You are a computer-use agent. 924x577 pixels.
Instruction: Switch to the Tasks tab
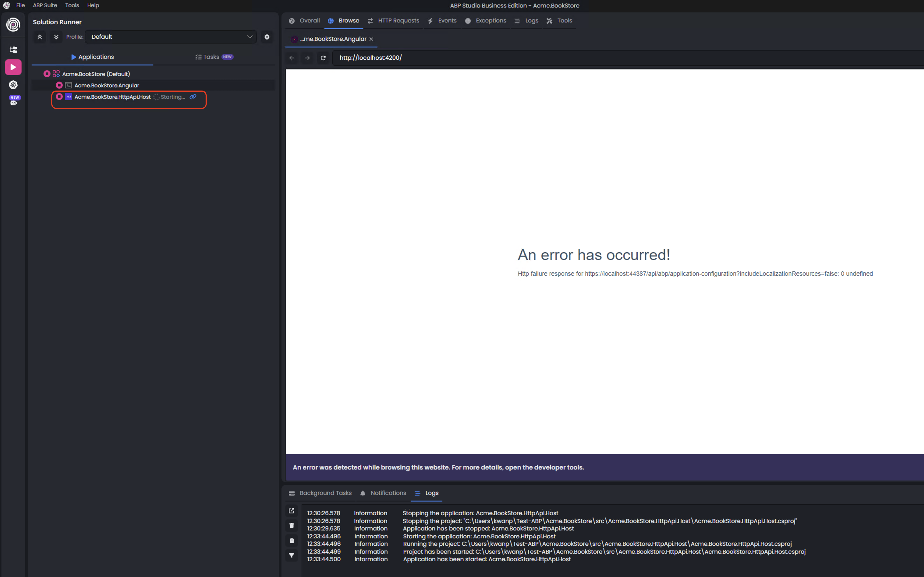[x=214, y=57]
